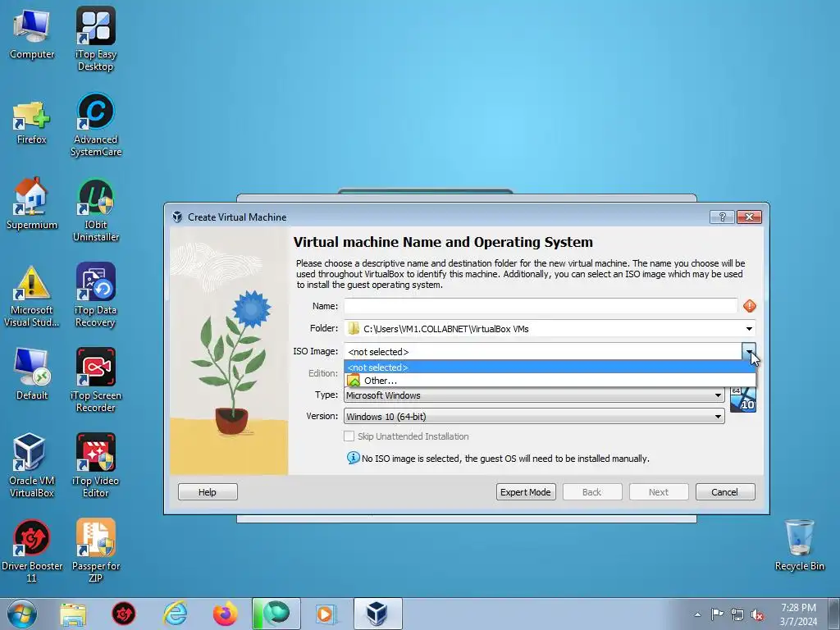
Task: Select <not selected> in ISO list
Action: (550, 367)
